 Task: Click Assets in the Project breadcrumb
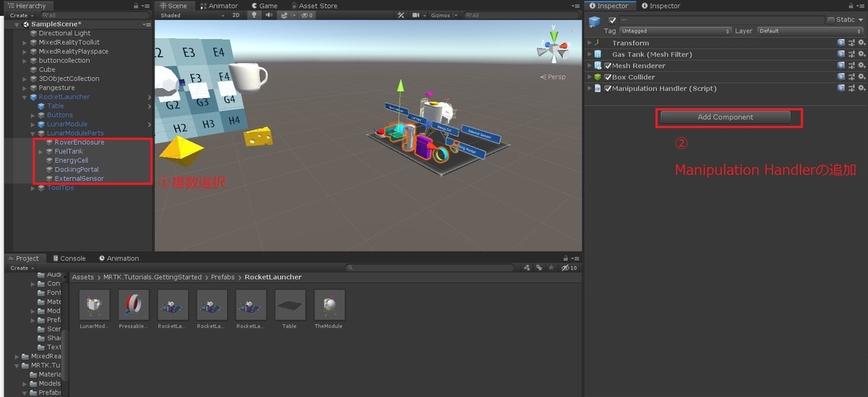click(x=82, y=277)
